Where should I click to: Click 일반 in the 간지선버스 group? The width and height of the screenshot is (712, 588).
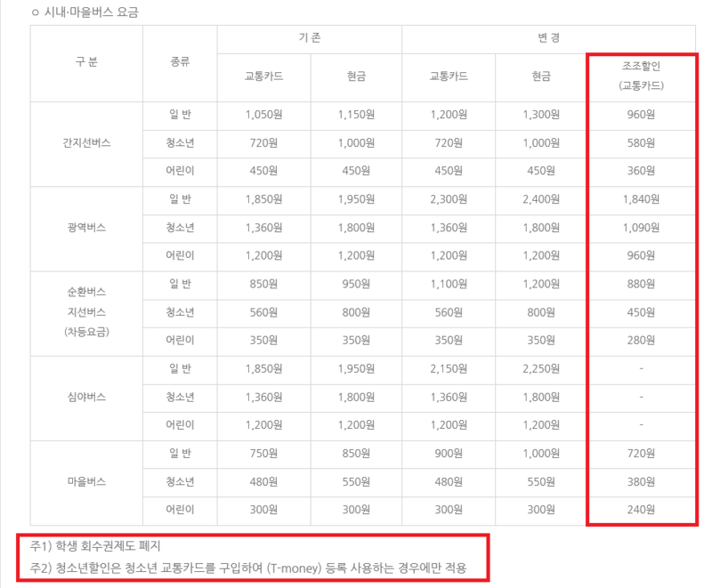[x=180, y=115]
